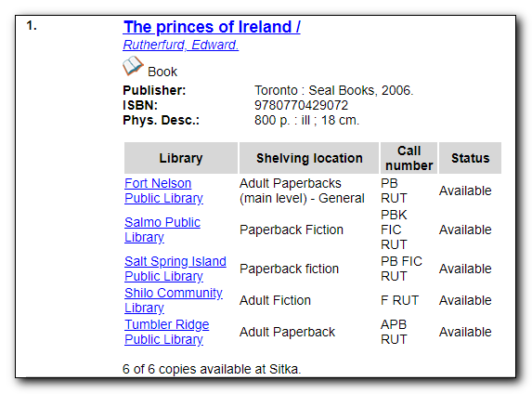Open Fort Nelson Public Library link
This screenshot has height=394, width=532.
163,190
